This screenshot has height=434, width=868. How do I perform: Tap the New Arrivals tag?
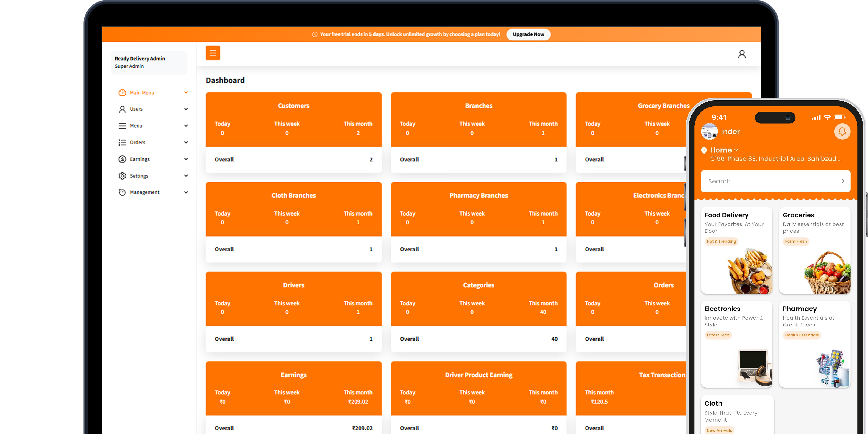click(x=719, y=430)
